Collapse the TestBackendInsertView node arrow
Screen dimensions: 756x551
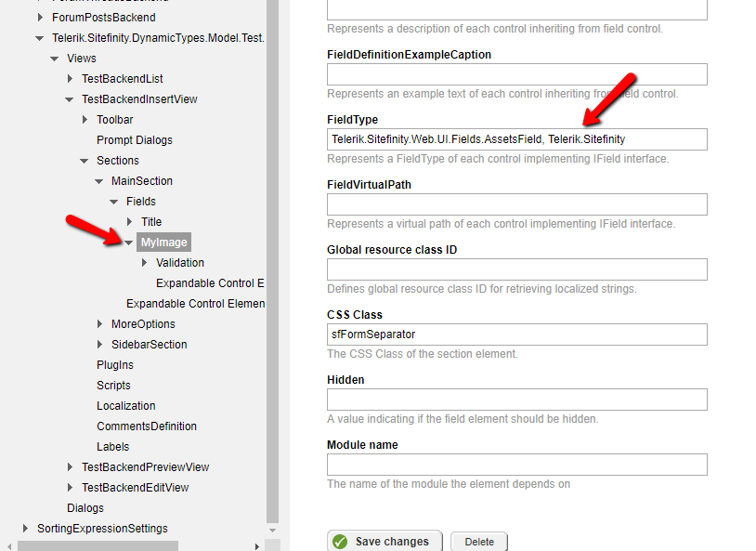click(70, 99)
